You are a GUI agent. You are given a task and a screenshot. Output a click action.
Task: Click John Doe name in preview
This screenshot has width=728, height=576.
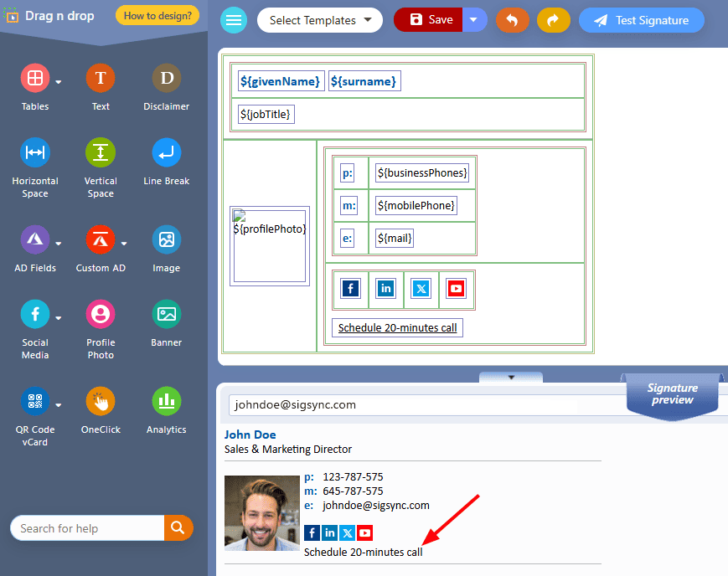click(250, 435)
